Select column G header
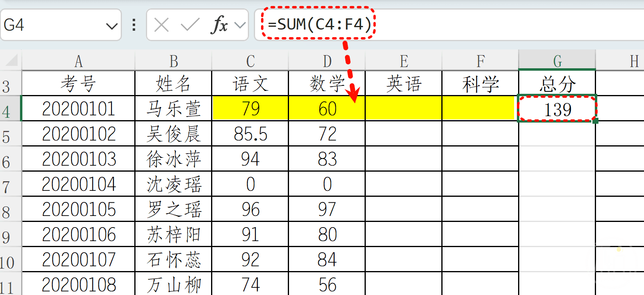644x295 pixels. 557,61
